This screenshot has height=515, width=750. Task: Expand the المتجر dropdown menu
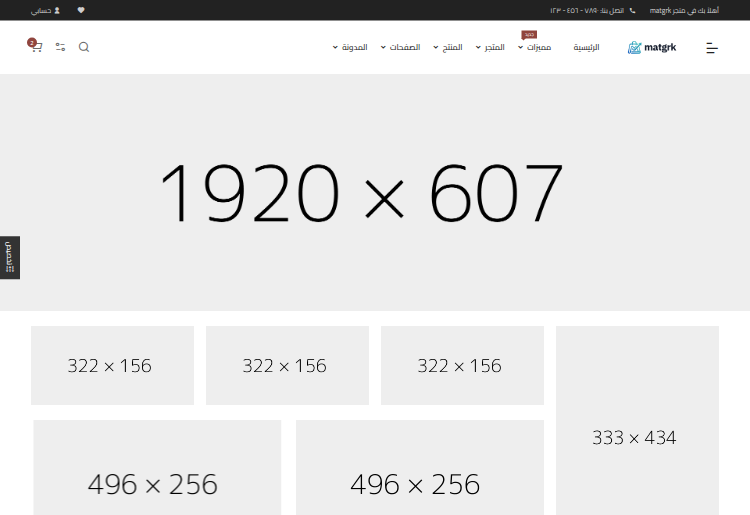coord(490,47)
